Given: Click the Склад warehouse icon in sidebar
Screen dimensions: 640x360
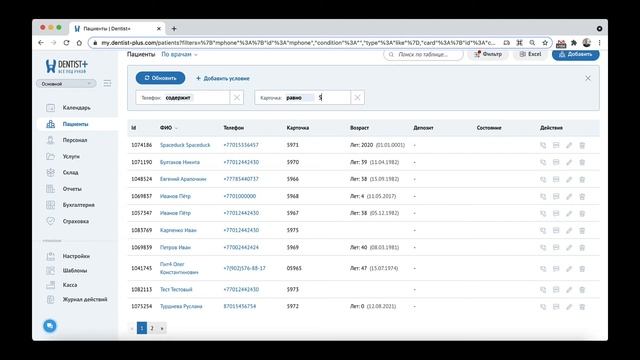Looking at the screenshot, I should tap(50, 173).
